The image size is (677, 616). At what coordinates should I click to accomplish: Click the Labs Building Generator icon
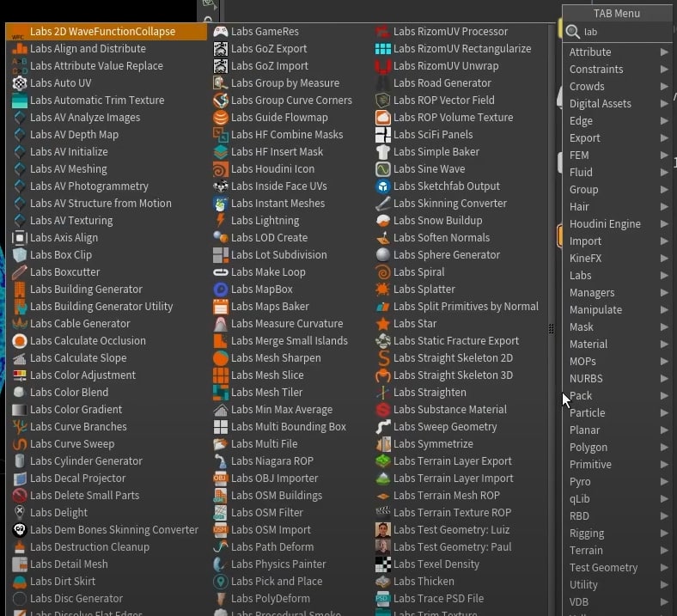pos(20,290)
